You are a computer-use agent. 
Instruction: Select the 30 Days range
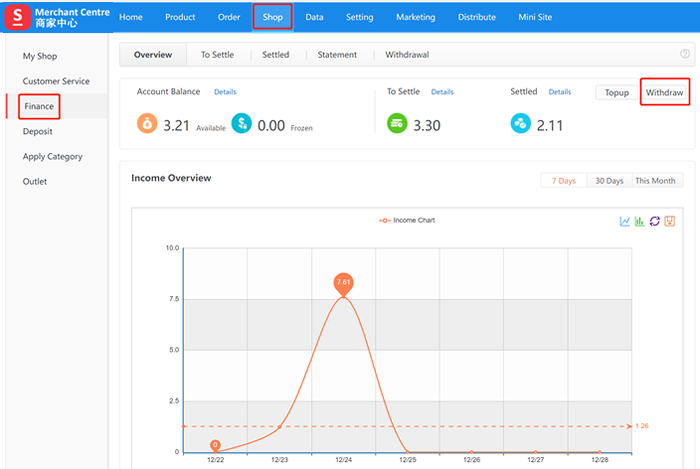(609, 181)
